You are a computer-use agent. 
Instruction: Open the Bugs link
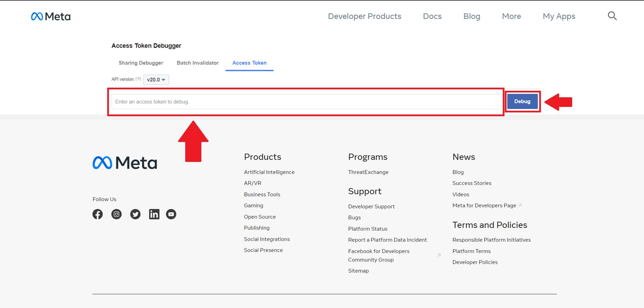354,218
